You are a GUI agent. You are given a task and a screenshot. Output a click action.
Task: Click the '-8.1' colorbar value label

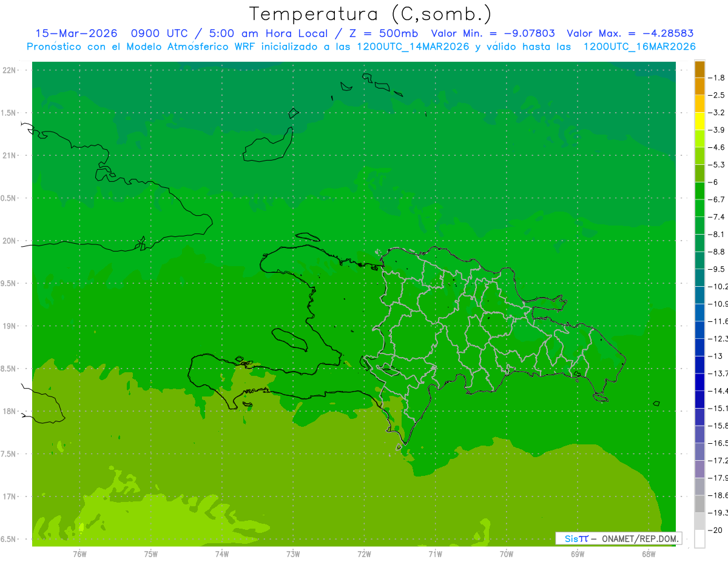pos(717,234)
